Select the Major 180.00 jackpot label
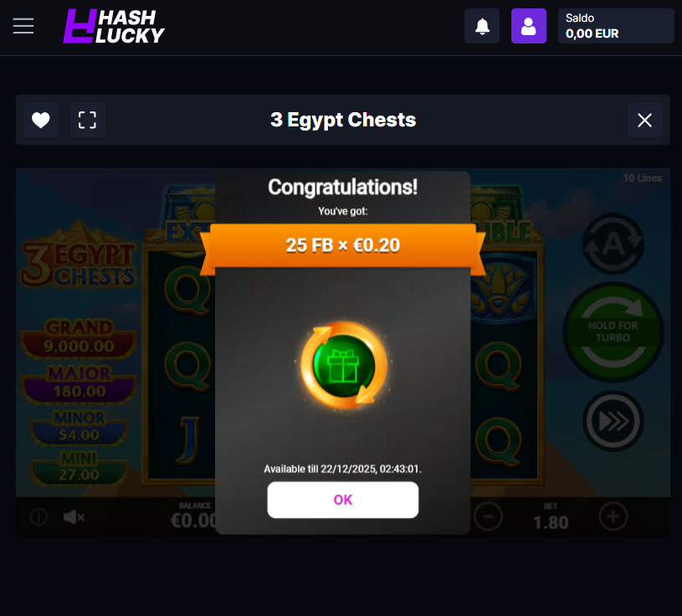Screen dimensions: 682x616 click(x=79, y=383)
